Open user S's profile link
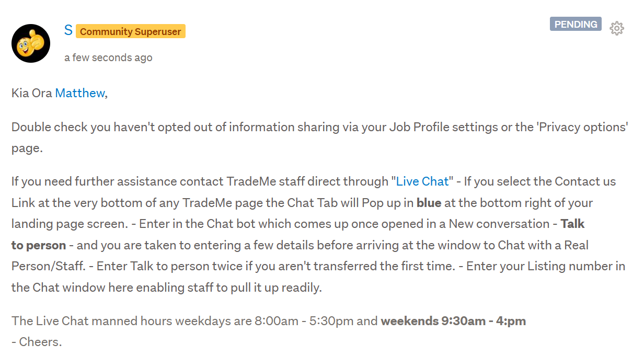The width and height of the screenshot is (644, 356). (x=68, y=30)
